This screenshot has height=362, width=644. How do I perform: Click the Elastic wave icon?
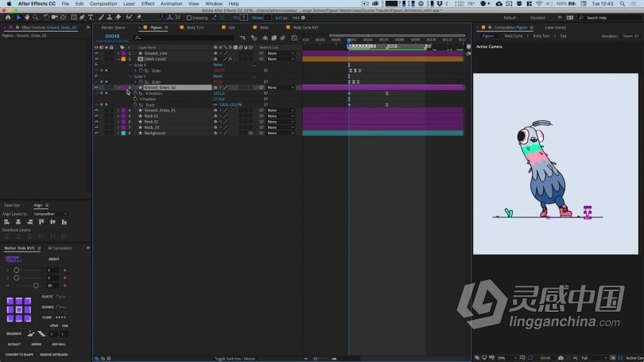[x=60, y=296]
